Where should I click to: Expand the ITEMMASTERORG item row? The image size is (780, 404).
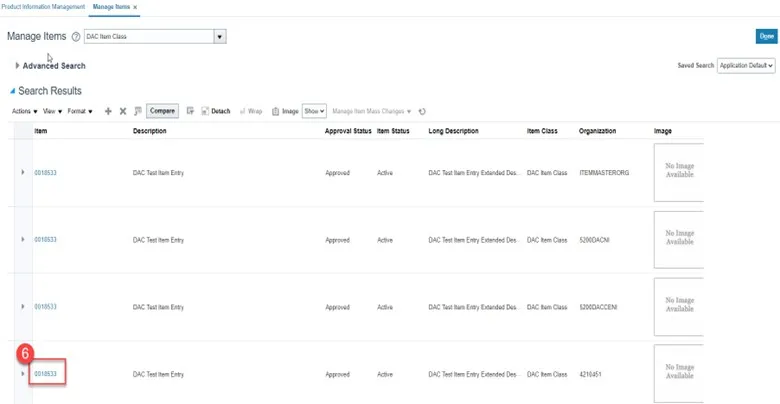(x=22, y=172)
